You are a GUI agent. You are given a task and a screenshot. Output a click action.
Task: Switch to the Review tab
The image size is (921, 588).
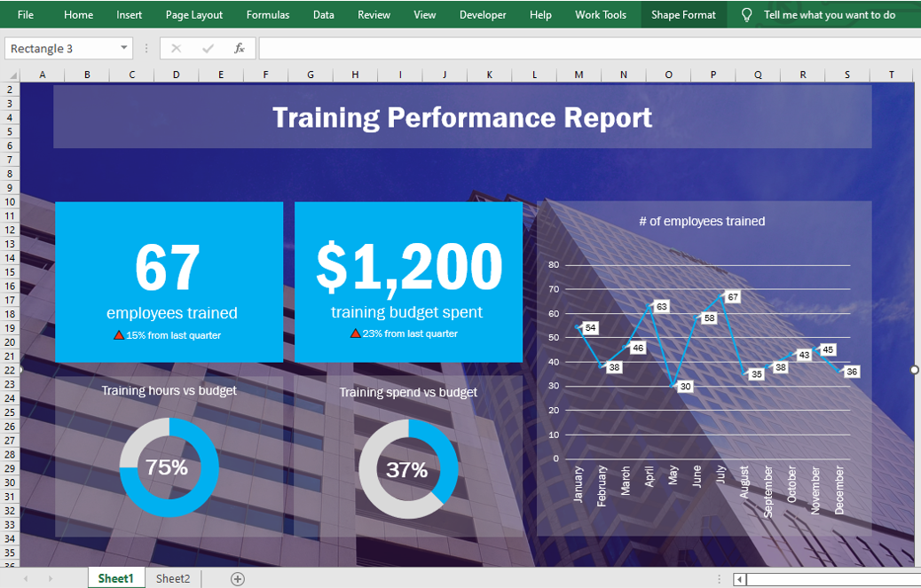[374, 15]
